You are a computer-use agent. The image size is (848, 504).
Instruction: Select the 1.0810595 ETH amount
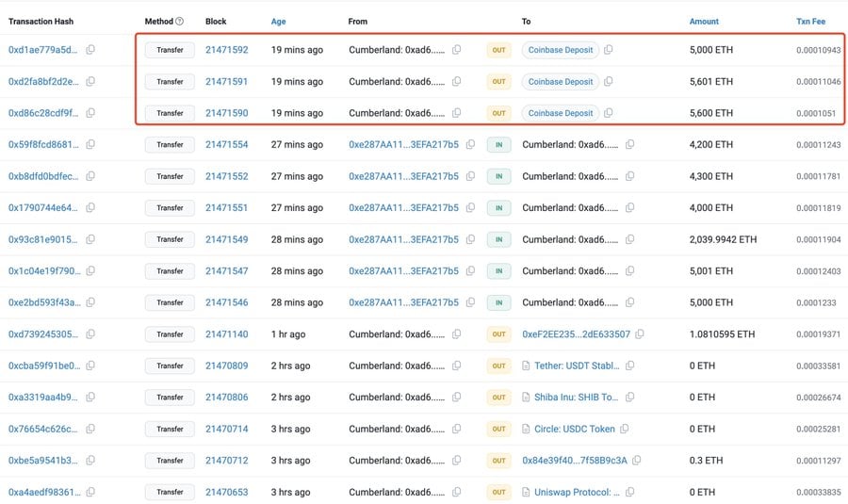click(722, 334)
